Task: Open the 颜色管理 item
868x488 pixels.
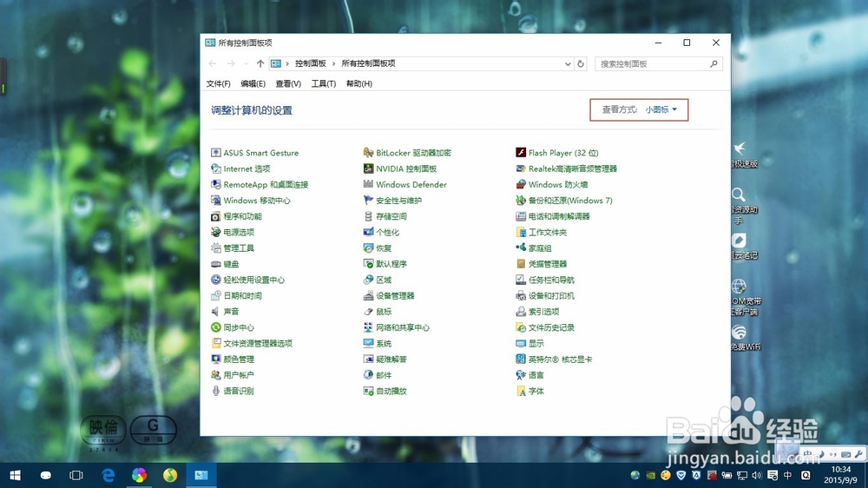Action: 239,359
